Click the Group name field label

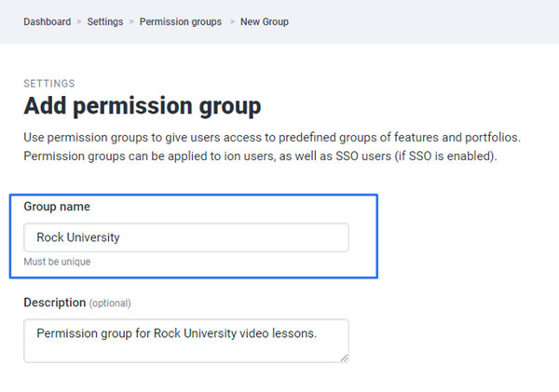tap(57, 207)
